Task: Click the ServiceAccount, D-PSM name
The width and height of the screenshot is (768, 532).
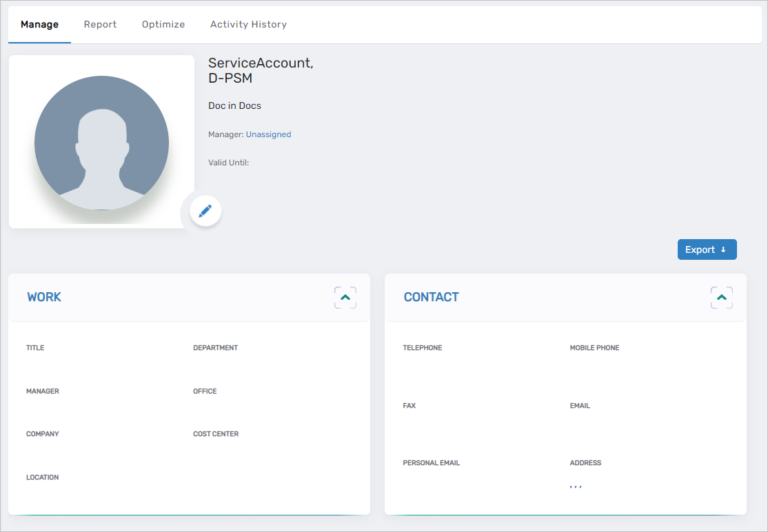Action: point(261,70)
